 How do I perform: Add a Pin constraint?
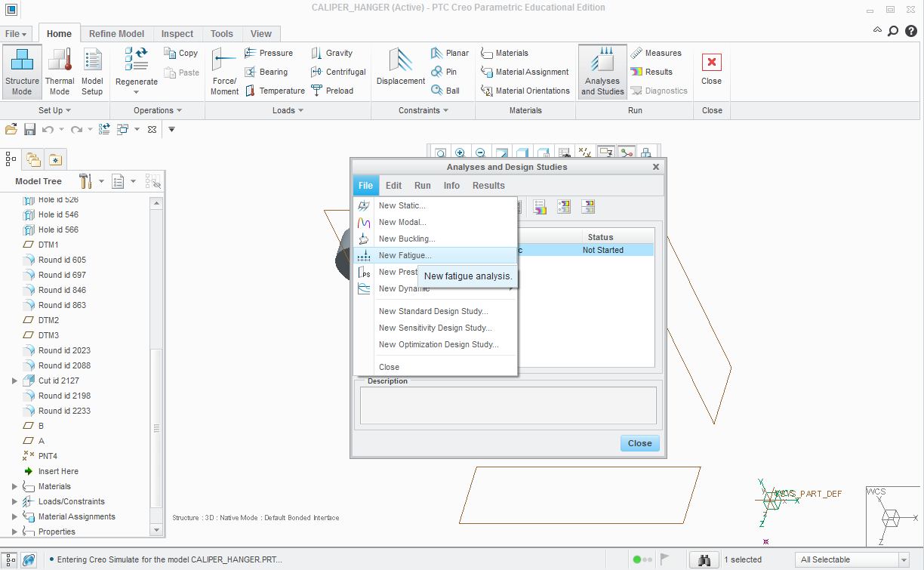coord(444,72)
